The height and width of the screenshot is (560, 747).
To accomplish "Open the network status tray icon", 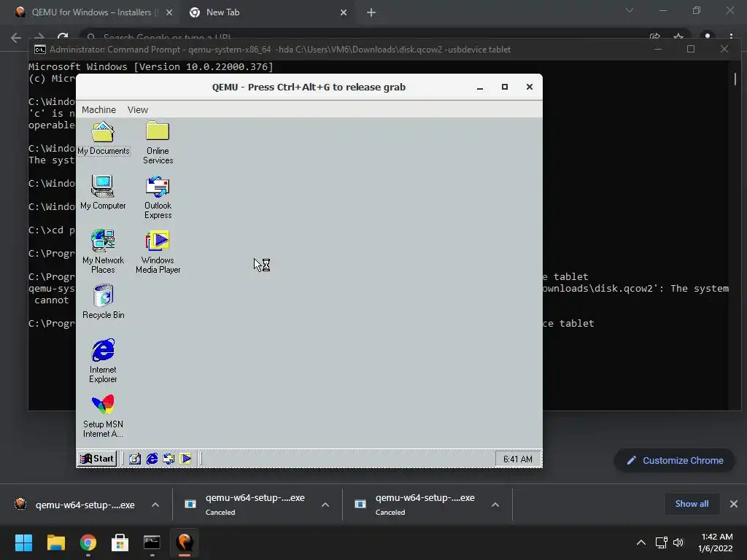I will point(661,542).
